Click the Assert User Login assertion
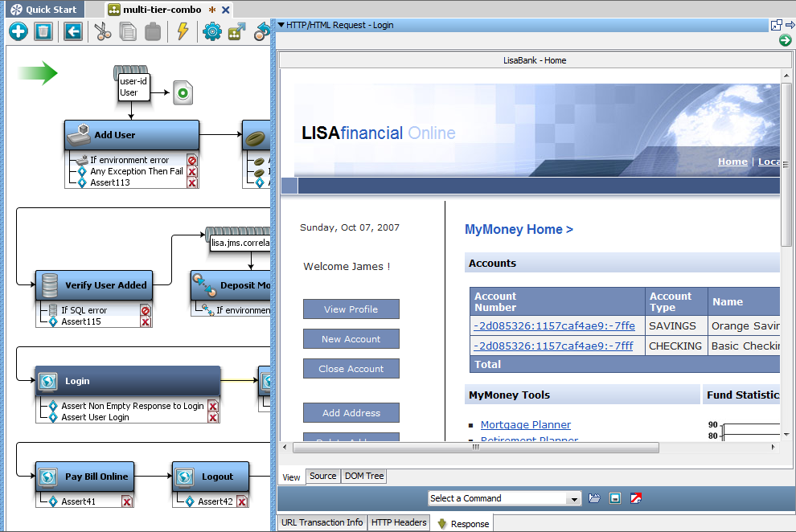 coord(95,417)
